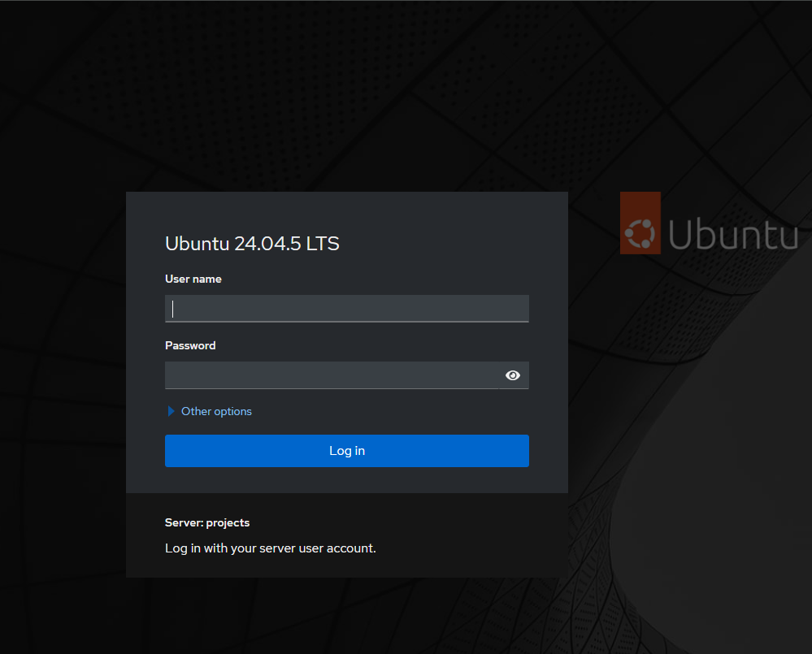Select the Ubuntu 24.04.5 LTS heading
Image resolution: width=812 pixels, height=654 pixels.
[x=252, y=243]
